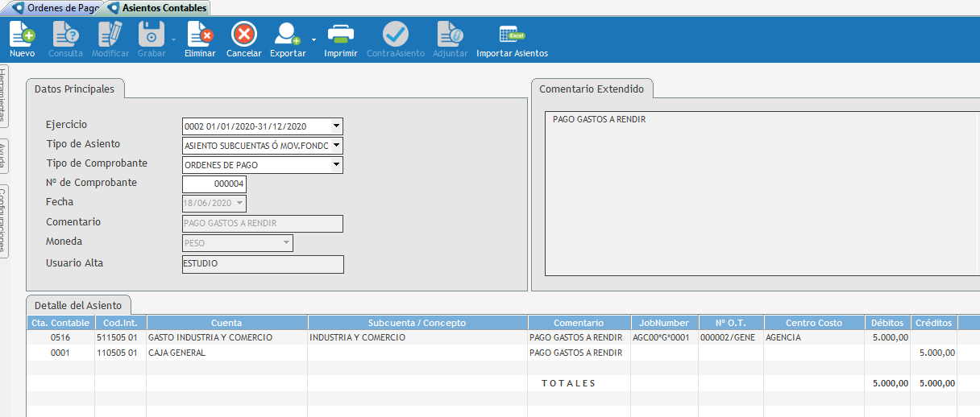The image size is (980, 417).
Task: Click the ContraAsiento checkmark icon
Action: [x=395, y=35]
